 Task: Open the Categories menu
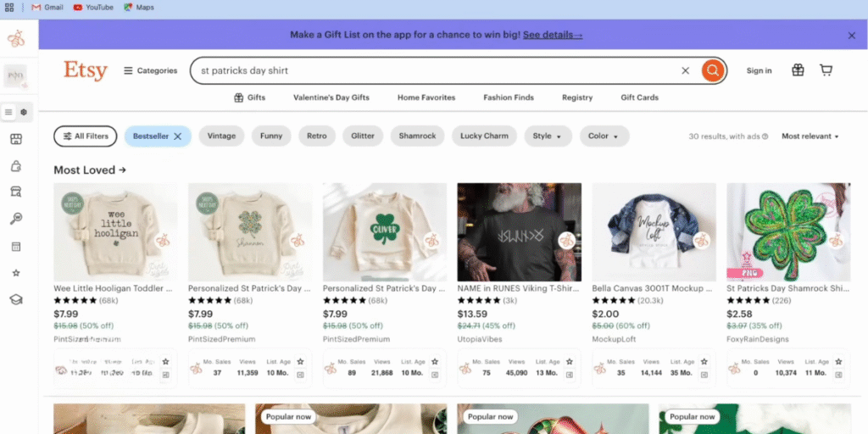[151, 71]
